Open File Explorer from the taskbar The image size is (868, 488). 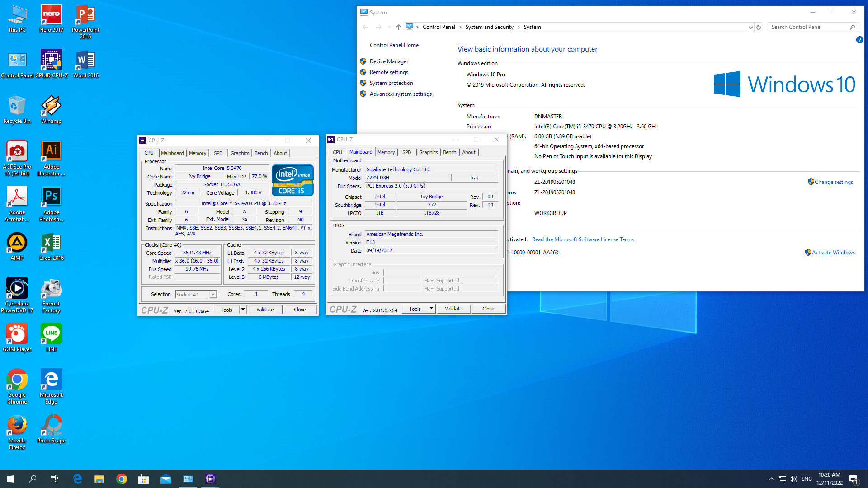click(99, 479)
